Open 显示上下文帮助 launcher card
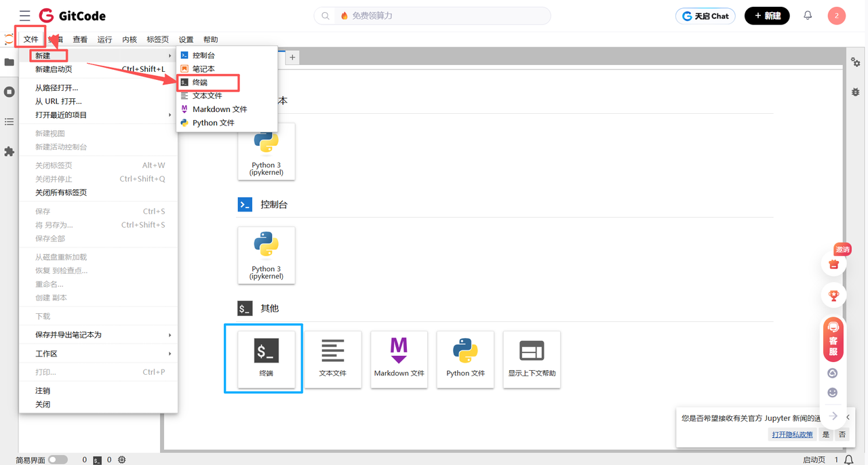 pyautogui.click(x=532, y=359)
